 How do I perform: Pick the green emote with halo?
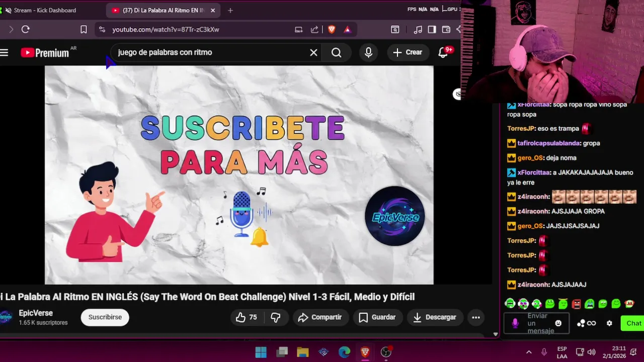(563, 304)
